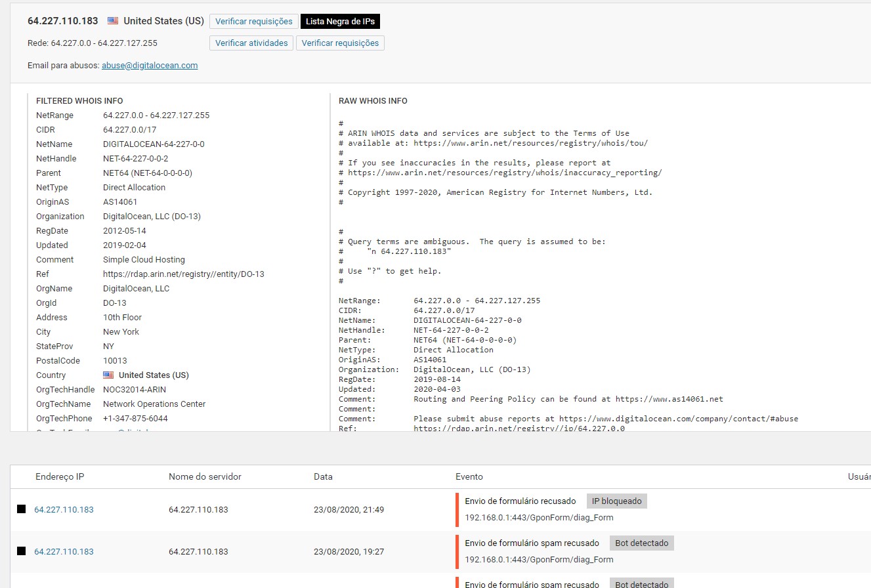The image size is (871, 588).
Task: Click the US flag beside the header IP
Action: [x=113, y=21]
